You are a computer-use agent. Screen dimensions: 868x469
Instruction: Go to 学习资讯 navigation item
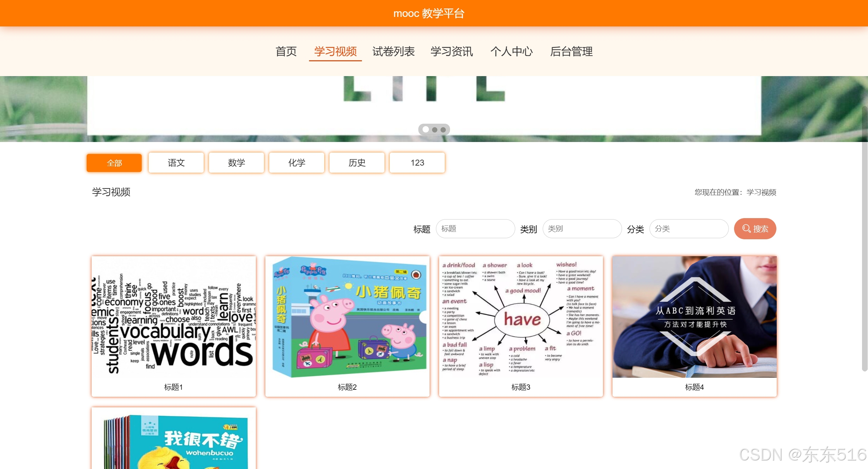click(451, 51)
